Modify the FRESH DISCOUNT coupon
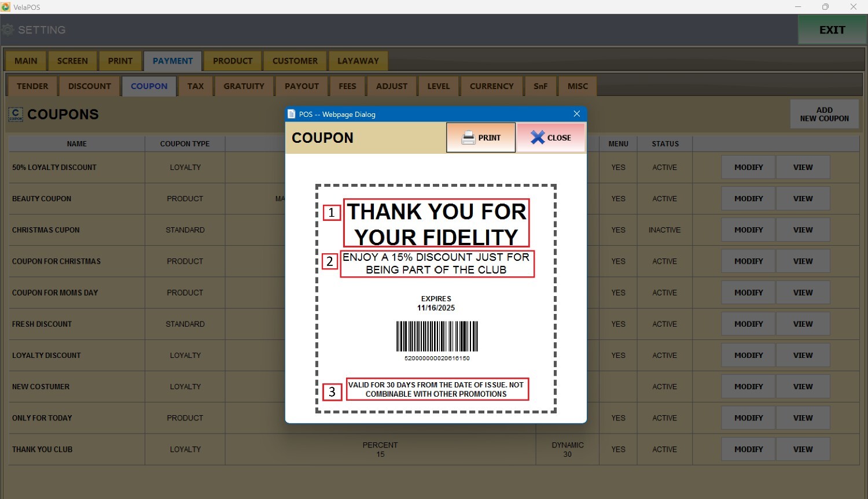This screenshot has width=868, height=499. [748, 324]
